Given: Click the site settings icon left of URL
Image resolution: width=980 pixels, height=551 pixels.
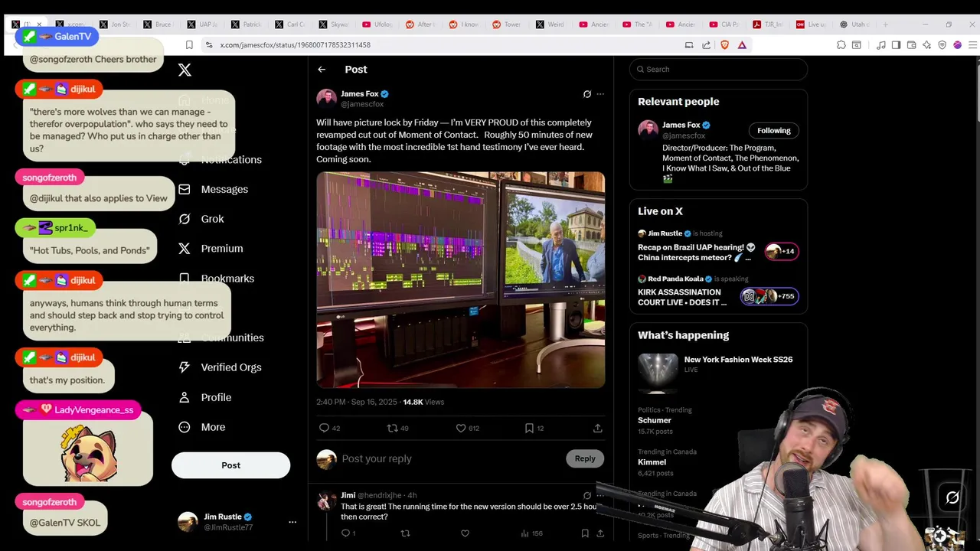Looking at the screenshot, I should coord(209,45).
